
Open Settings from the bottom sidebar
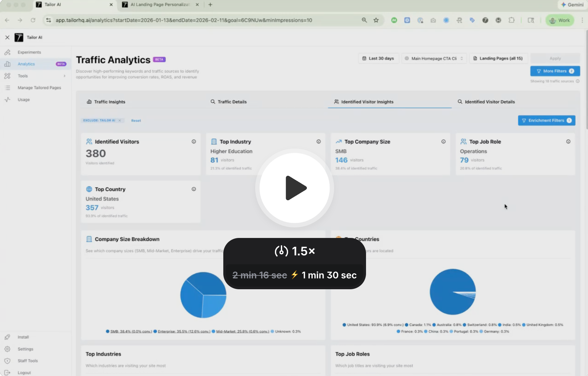[x=25, y=349]
